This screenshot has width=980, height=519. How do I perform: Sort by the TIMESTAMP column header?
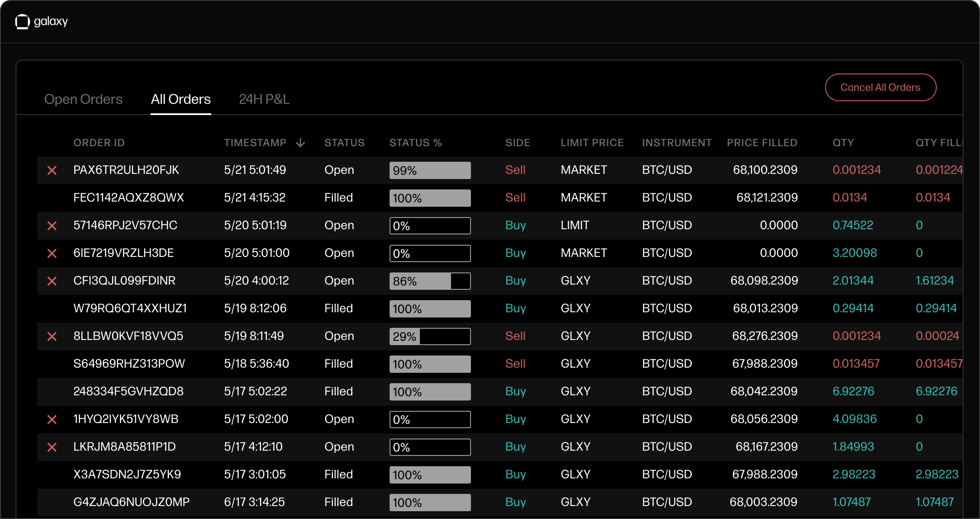click(255, 143)
